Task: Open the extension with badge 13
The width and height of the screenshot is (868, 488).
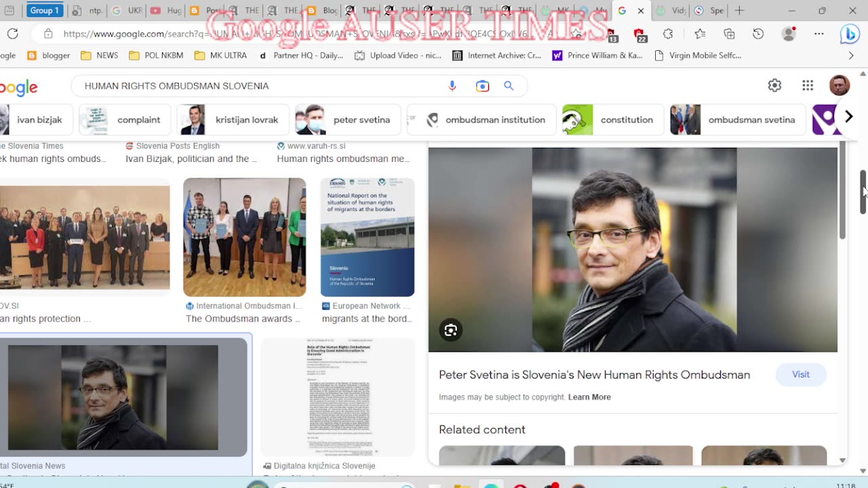Action: coord(611,34)
